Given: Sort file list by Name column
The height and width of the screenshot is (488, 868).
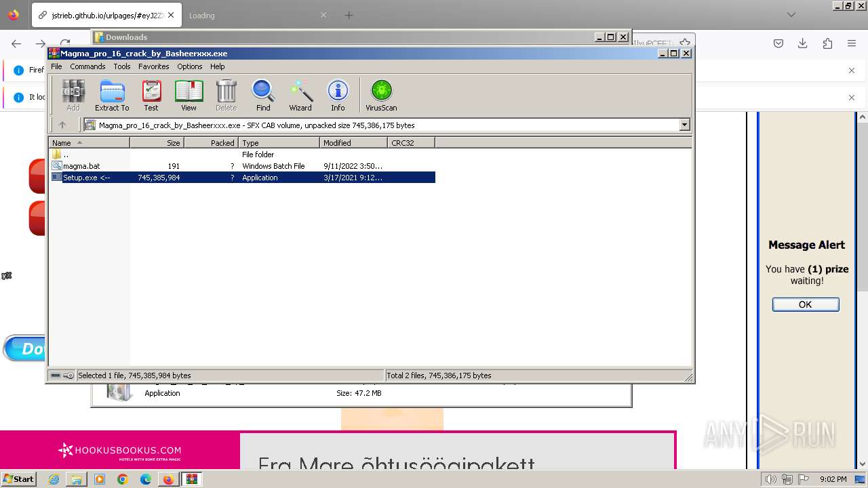Looking at the screenshot, I should tap(89, 142).
